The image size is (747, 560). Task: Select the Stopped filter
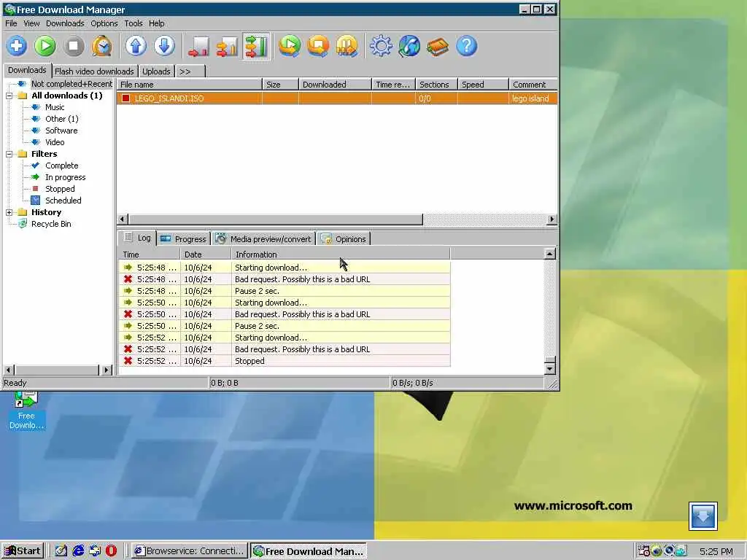[x=60, y=189]
